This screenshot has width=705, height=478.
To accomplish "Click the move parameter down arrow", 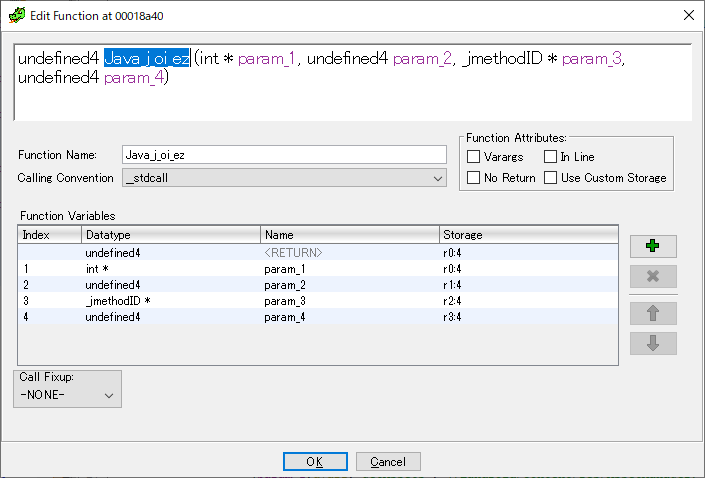I will coord(653,344).
